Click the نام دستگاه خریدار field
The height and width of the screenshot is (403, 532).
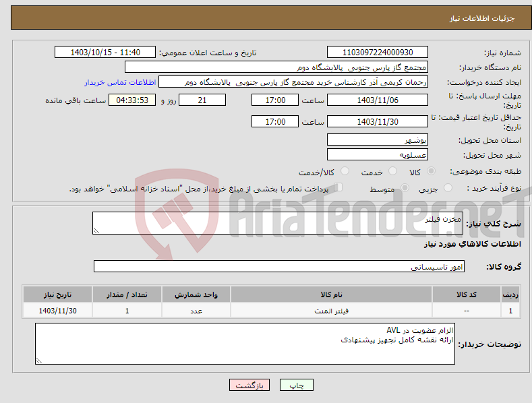[276, 67]
